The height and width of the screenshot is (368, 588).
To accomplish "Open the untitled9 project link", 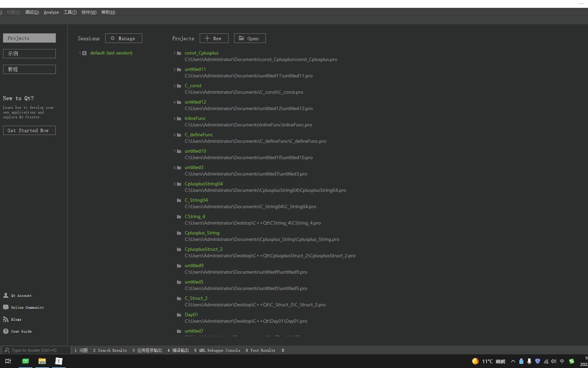I will [x=194, y=266].
